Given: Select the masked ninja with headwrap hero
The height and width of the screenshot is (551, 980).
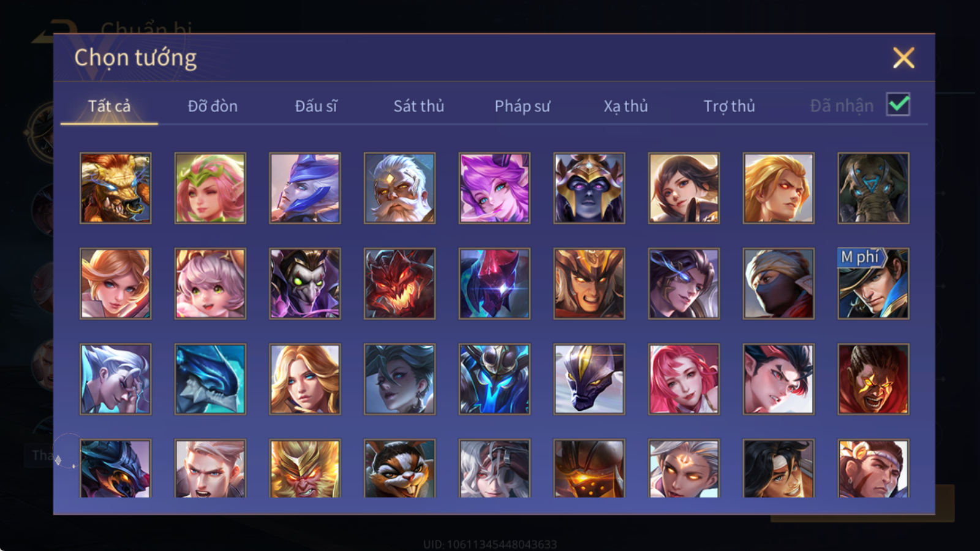Looking at the screenshot, I should tap(778, 283).
